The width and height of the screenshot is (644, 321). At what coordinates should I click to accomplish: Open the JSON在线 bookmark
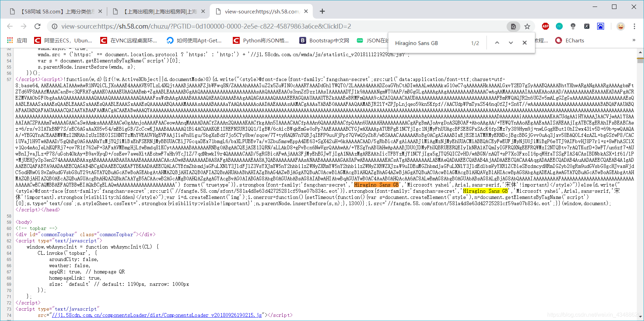point(372,40)
